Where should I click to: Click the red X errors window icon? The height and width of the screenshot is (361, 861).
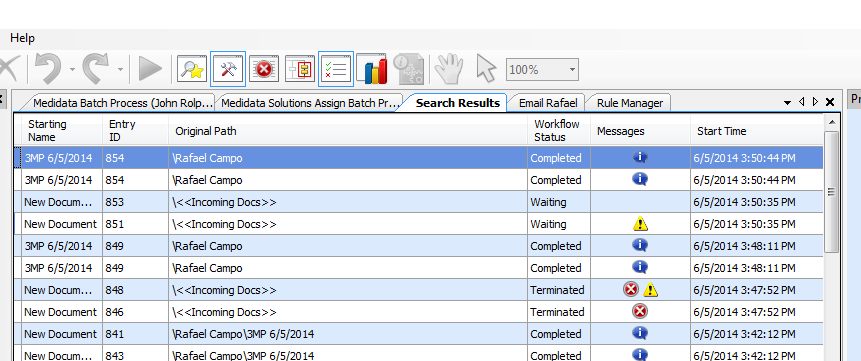point(264,69)
